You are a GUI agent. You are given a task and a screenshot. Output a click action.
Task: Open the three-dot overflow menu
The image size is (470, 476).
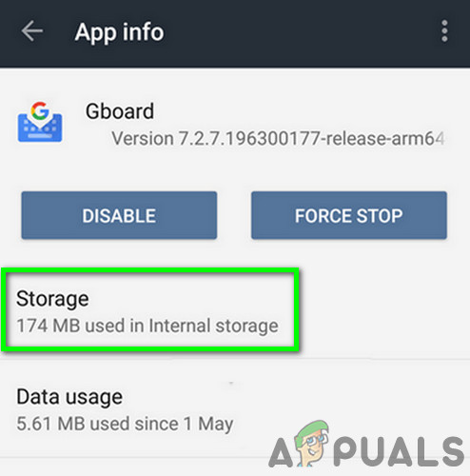coord(444,31)
